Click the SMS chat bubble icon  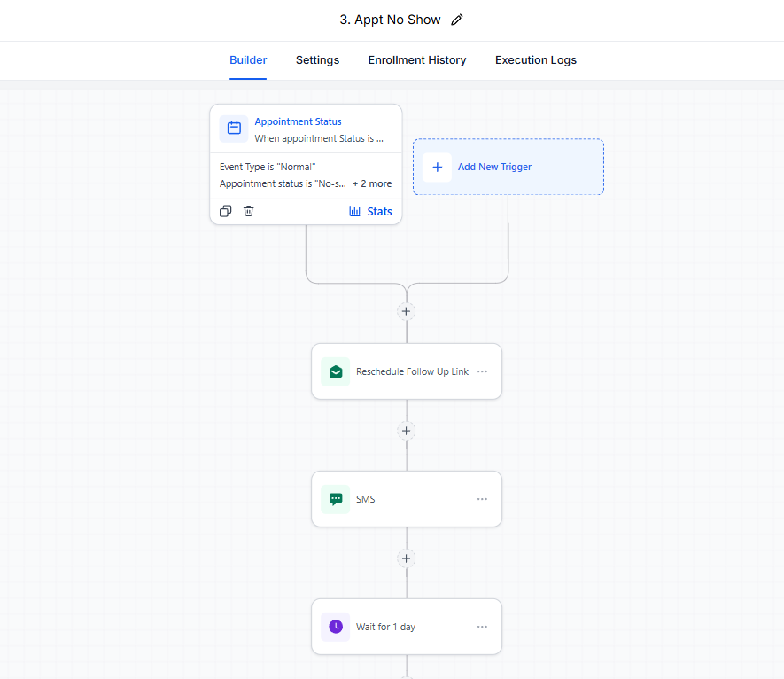[x=336, y=499]
